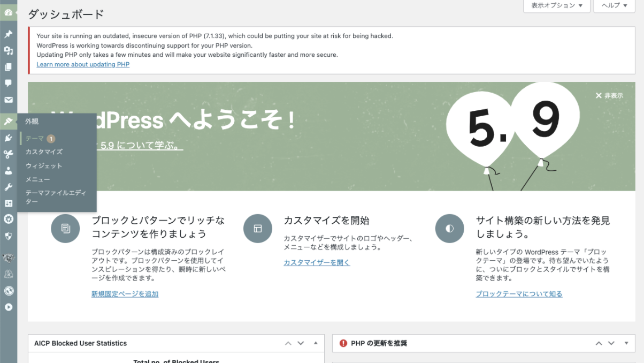The width and height of the screenshot is (644, 363).
Task: Move AICP Blocked User Statistics panel down
Action: point(301,343)
